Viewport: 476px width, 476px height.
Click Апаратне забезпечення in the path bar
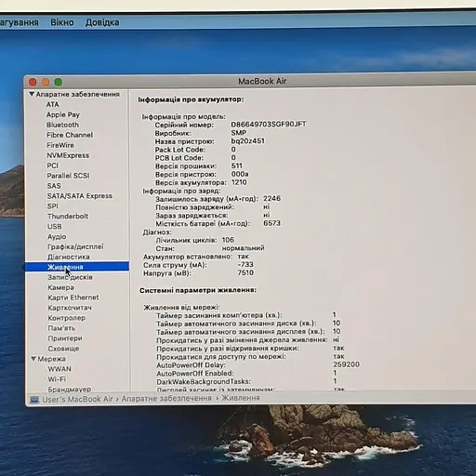click(166, 398)
